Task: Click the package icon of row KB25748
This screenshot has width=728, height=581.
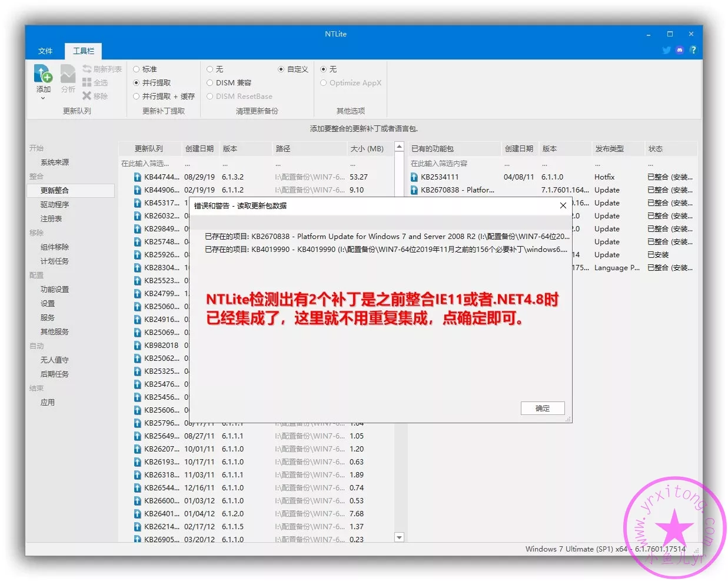Action: tap(137, 241)
